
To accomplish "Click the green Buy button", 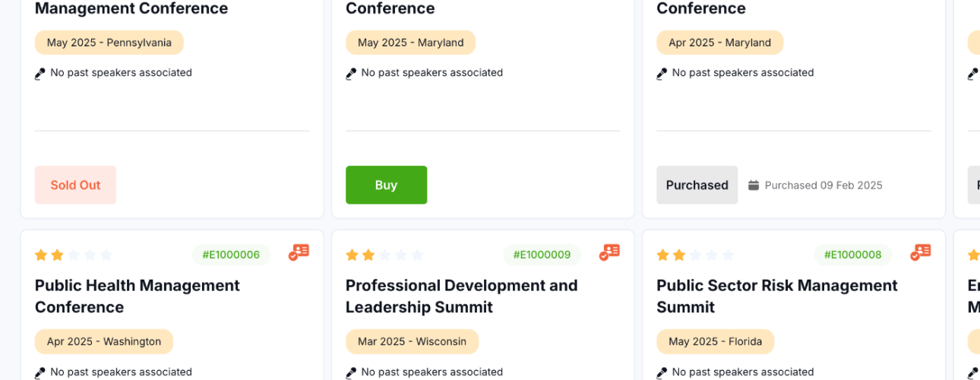I will [x=386, y=185].
